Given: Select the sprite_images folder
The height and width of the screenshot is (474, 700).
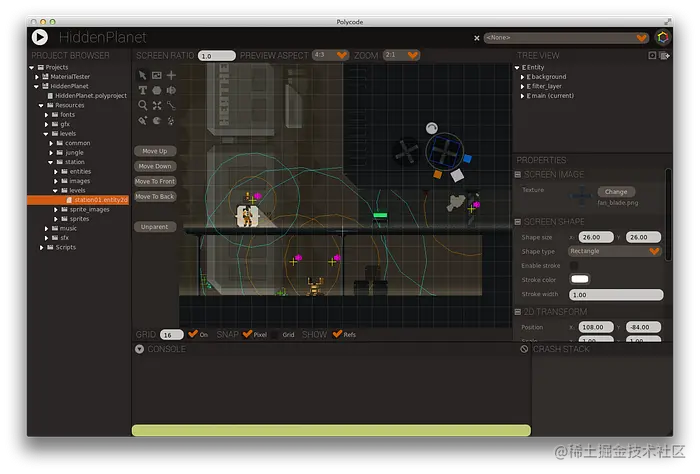Looking at the screenshot, I should 89,209.
